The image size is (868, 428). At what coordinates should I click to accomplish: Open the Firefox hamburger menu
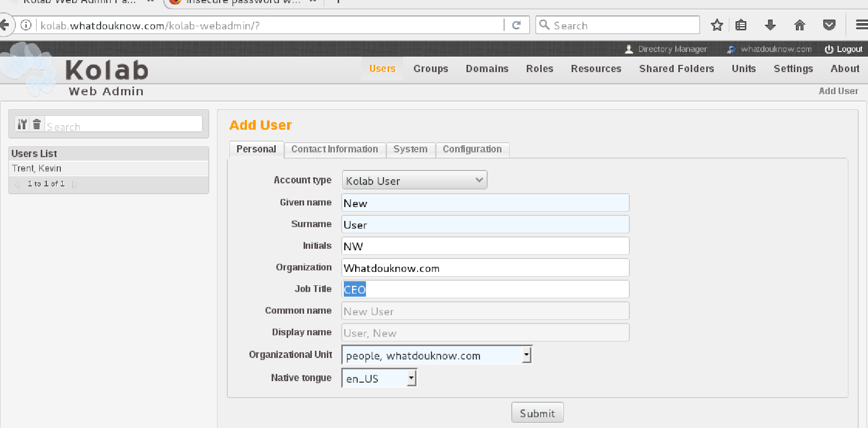tap(861, 25)
